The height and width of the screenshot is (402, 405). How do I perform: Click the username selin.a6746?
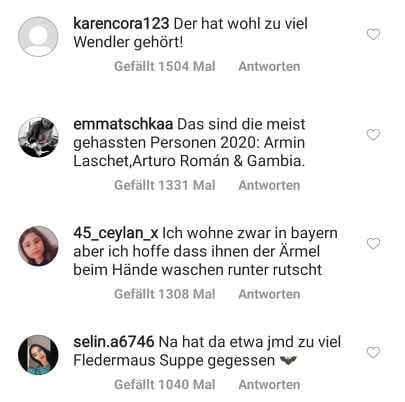[114, 342]
